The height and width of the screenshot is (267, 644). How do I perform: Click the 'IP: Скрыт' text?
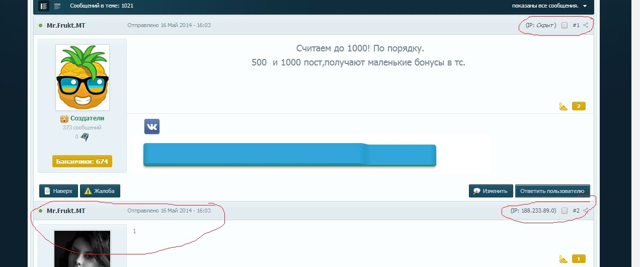(x=541, y=25)
